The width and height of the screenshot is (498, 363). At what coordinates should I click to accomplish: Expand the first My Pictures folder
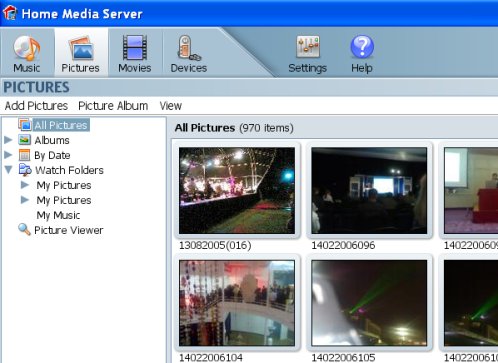pos(25,185)
